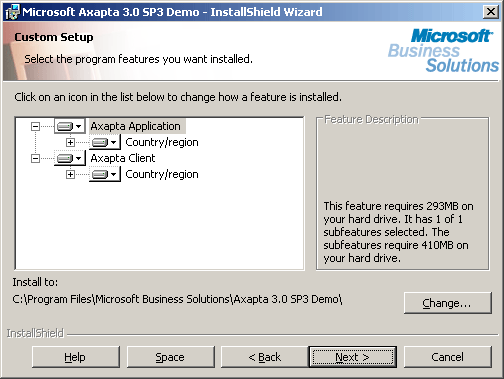Check disk Space requirements button
The height and width of the screenshot is (379, 504).
coord(170,357)
